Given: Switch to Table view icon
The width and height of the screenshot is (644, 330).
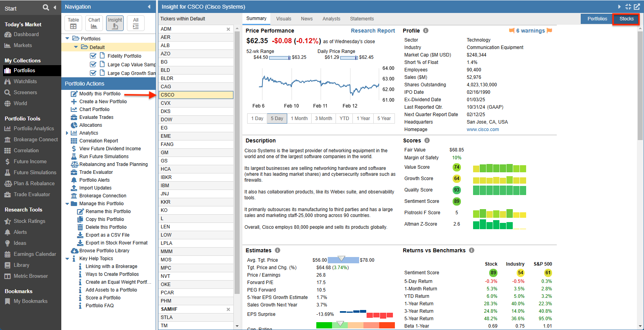Looking at the screenshot, I should [73, 23].
